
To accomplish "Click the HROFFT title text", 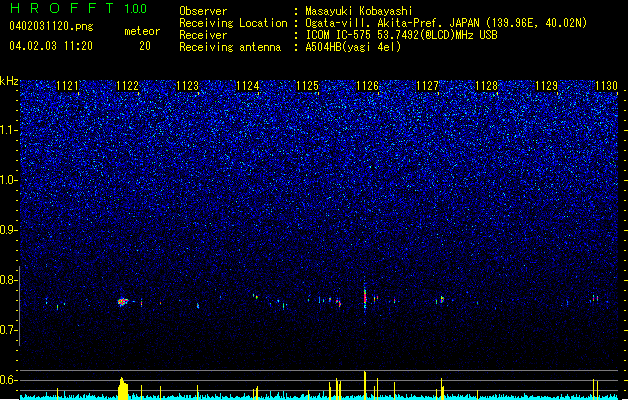I will coord(62,8).
